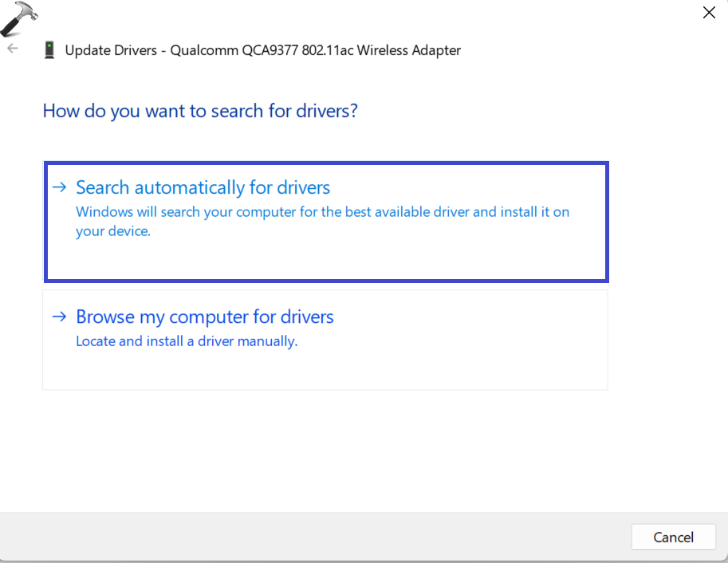Select Search automatically for drivers

tap(203, 187)
